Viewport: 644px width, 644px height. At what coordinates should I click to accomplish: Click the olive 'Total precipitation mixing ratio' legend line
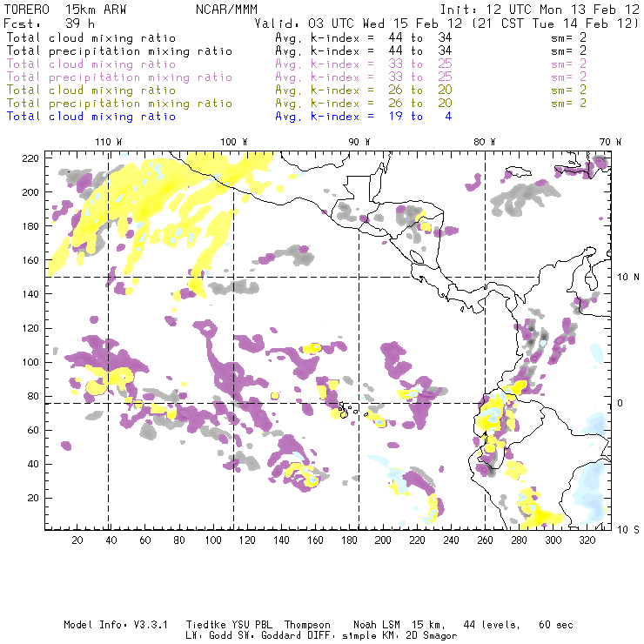click(119, 103)
